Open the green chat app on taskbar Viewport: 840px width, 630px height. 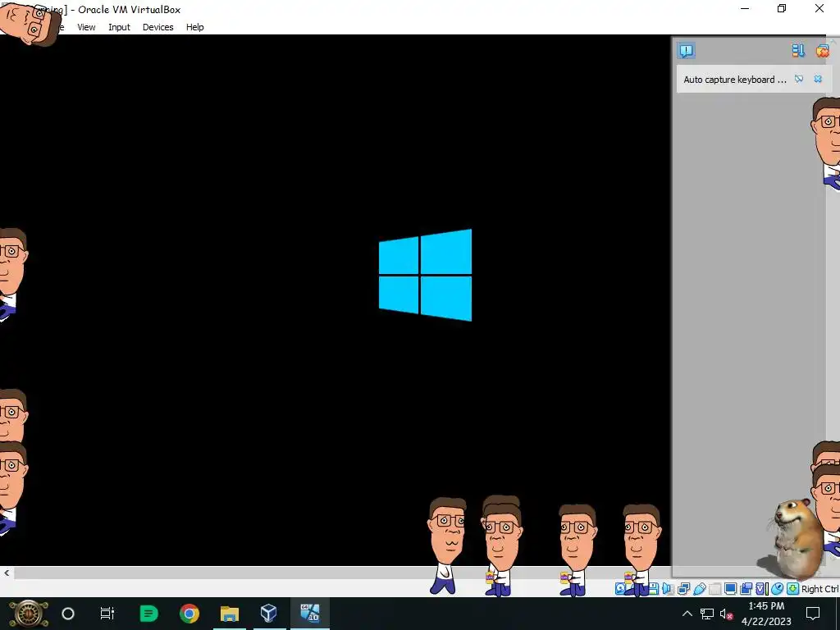149,614
